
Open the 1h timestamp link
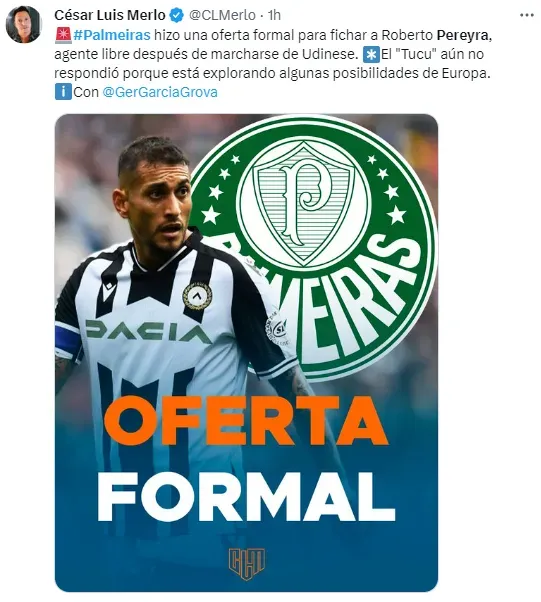coord(274,15)
